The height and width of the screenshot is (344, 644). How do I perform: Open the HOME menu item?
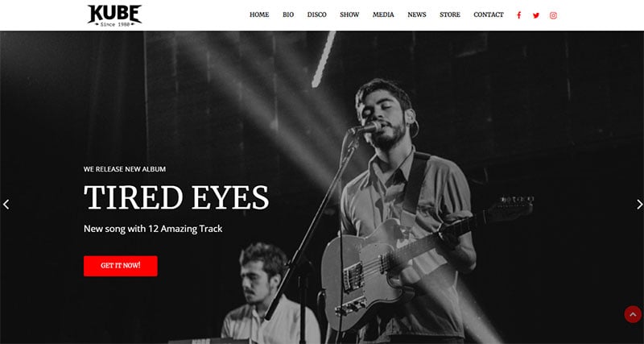tap(259, 15)
